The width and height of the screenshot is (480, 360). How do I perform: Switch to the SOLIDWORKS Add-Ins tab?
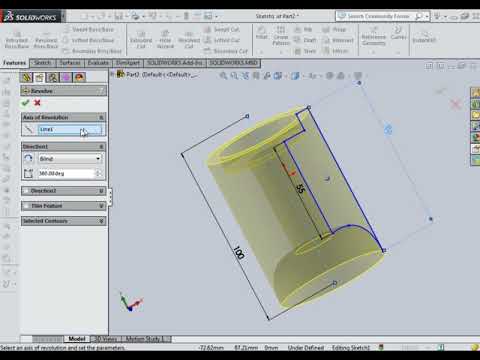pyautogui.click(x=175, y=63)
